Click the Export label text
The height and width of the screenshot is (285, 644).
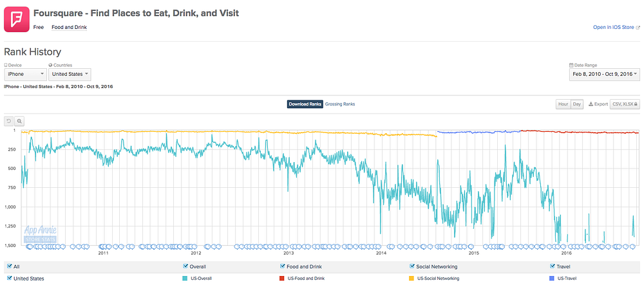click(x=601, y=104)
